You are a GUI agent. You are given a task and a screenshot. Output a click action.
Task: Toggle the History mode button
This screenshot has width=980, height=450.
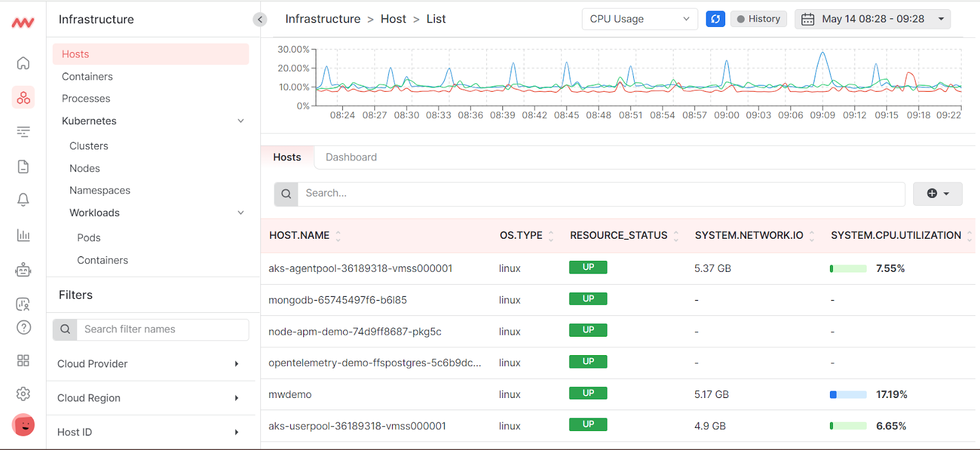[758, 19]
